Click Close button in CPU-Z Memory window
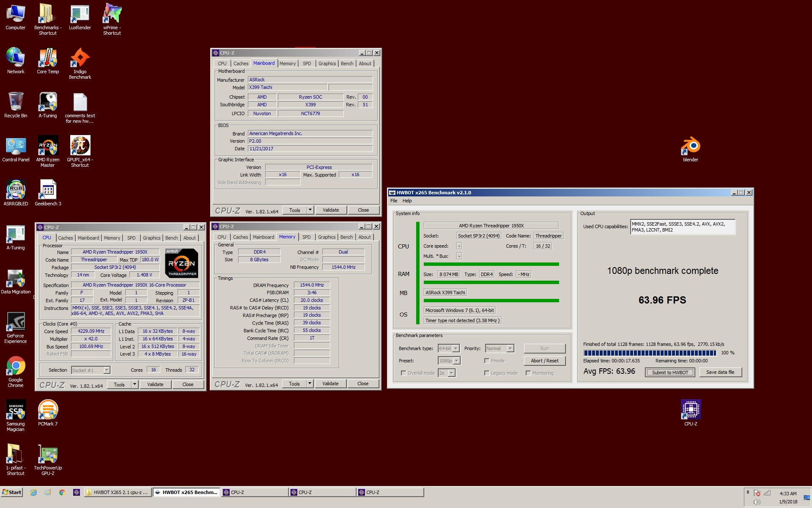Image resolution: width=812 pixels, height=508 pixels. (x=363, y=384)
